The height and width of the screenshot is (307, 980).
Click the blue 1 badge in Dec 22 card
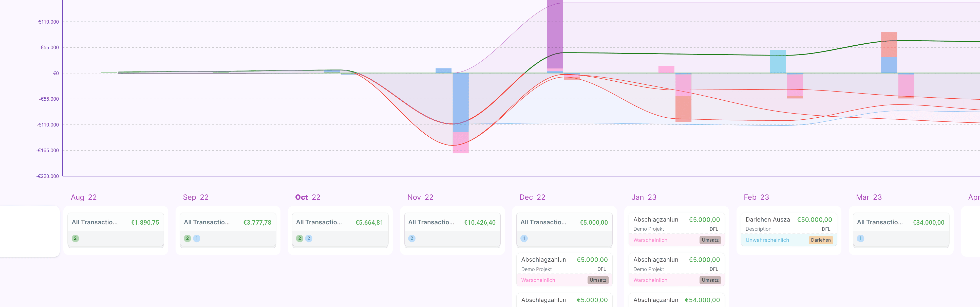524,239
